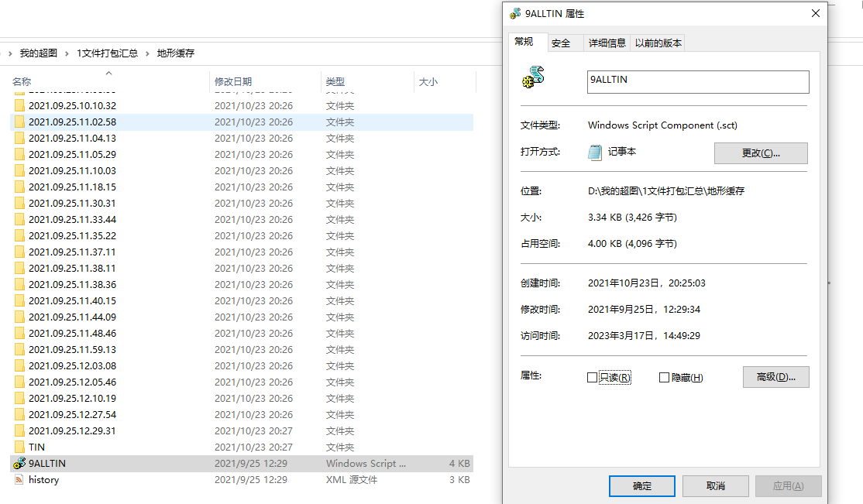Navigate to 1文件打包汇总 in breadcrumb

point(108,53)
